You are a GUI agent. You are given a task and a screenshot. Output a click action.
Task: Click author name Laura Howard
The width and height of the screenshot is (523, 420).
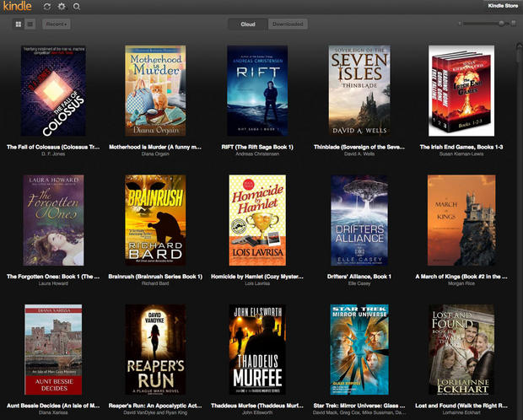[53, 283]
